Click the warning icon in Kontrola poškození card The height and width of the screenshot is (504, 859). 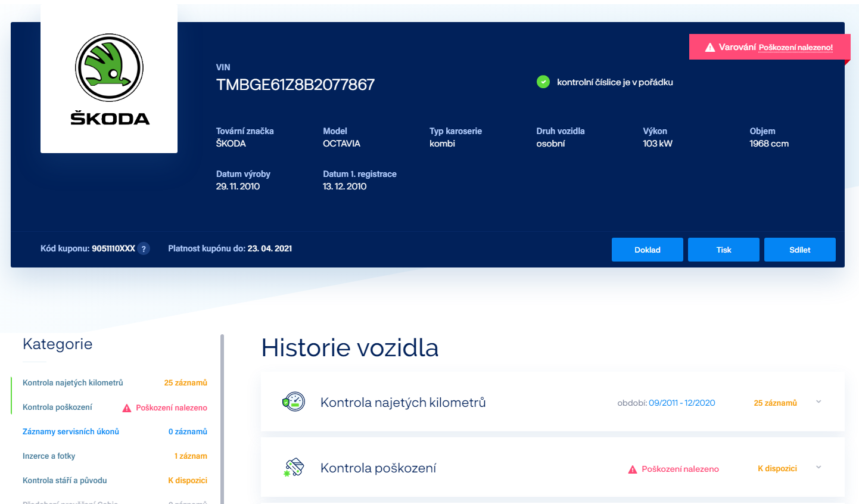click(633, 469)
